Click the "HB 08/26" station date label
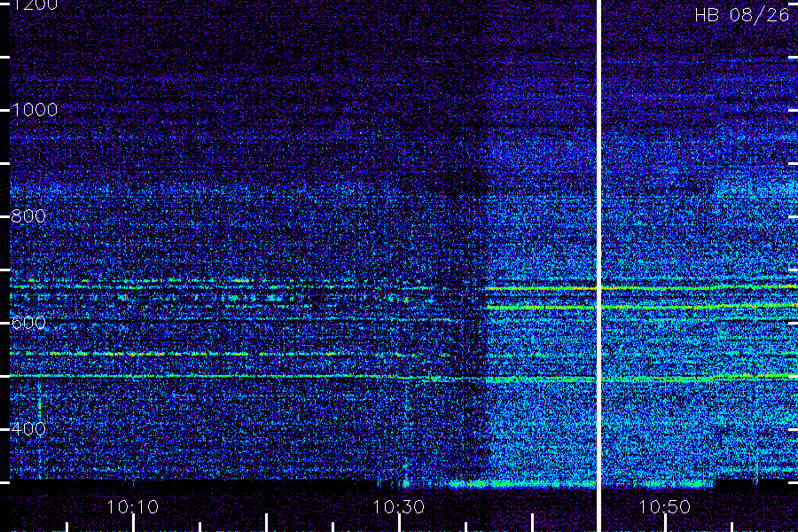Image resolution: width=798 pixels, height=532 pixels. (x=741, y=15)
